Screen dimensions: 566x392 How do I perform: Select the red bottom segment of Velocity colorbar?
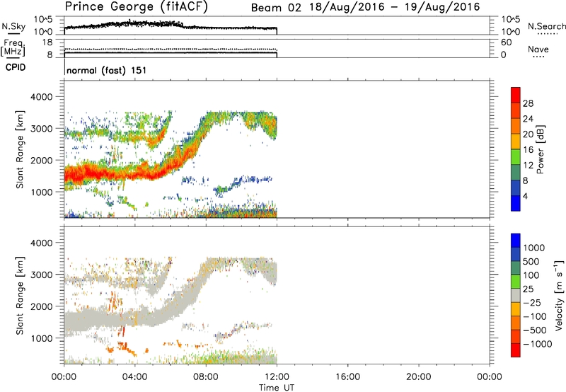pyautogui.click(x=516, y=350)
